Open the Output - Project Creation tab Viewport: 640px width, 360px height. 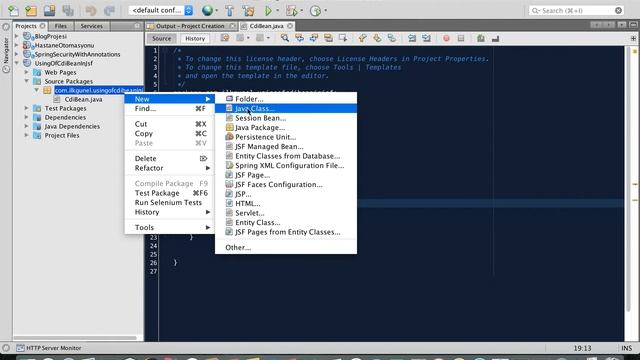tap(191, 26)
